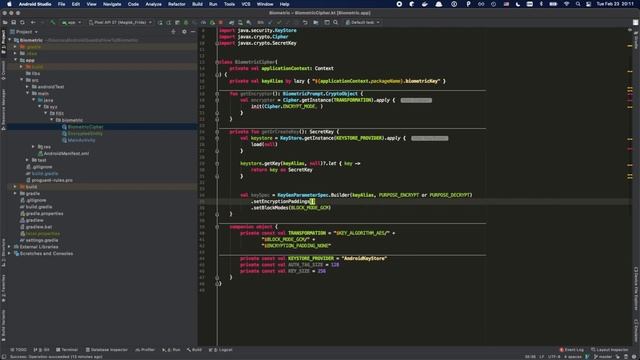This screenshot has width=640, height=360.
Task: Select gradlew.bat file
Action: pos(39,227)
